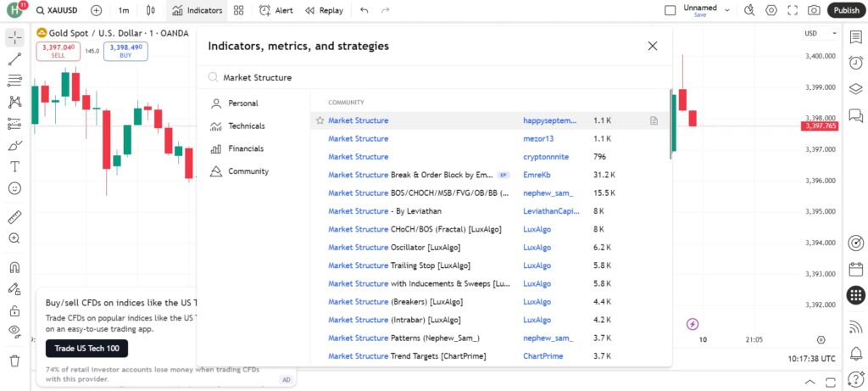
Task: Take a chart snapshot with camera icon
Action: (814, 10)
